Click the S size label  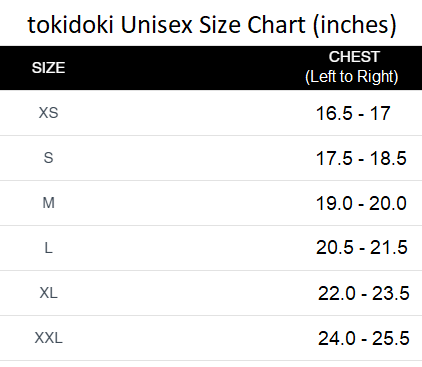pyautogui.click(x=48, y=158)
